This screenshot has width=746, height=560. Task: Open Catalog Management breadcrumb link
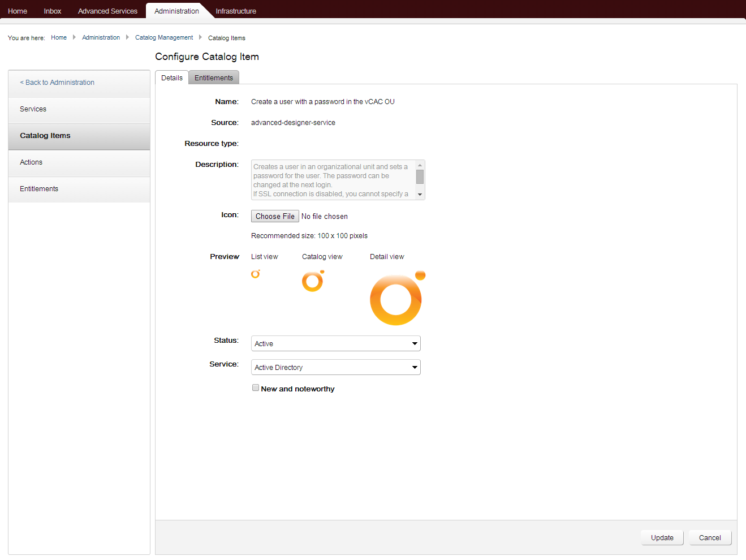[x=164, y=38]
